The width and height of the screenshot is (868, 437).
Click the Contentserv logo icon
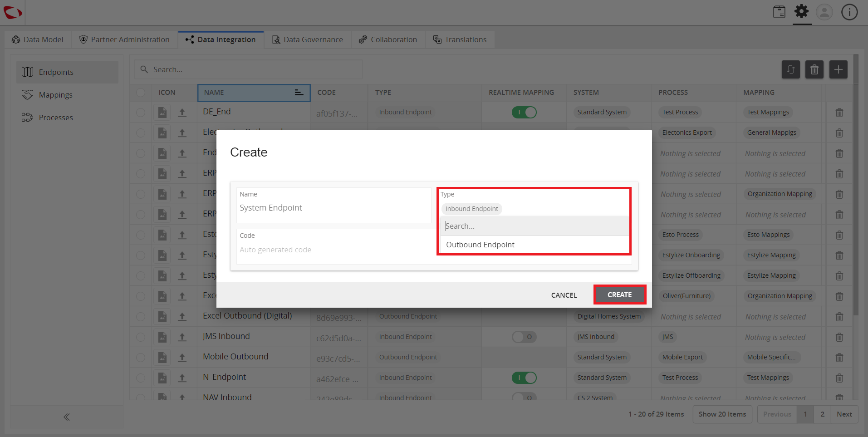point(13,12)
